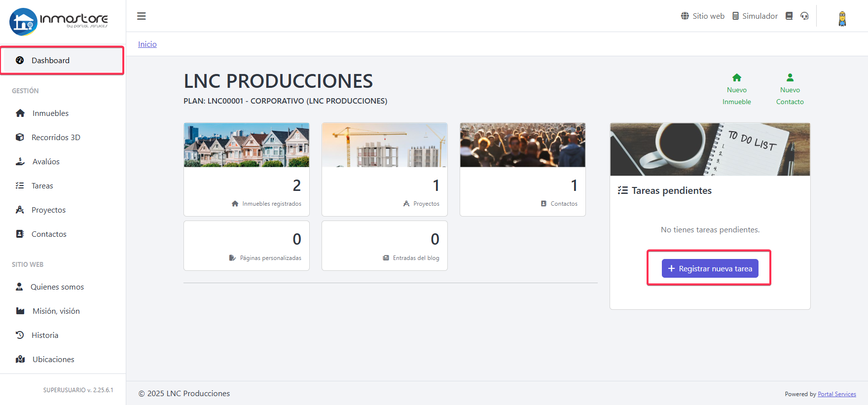The height and width of the screenshot is (405, 868).
Task: Click the house icon by Inmuebles registrados
Action: (235, 204)
